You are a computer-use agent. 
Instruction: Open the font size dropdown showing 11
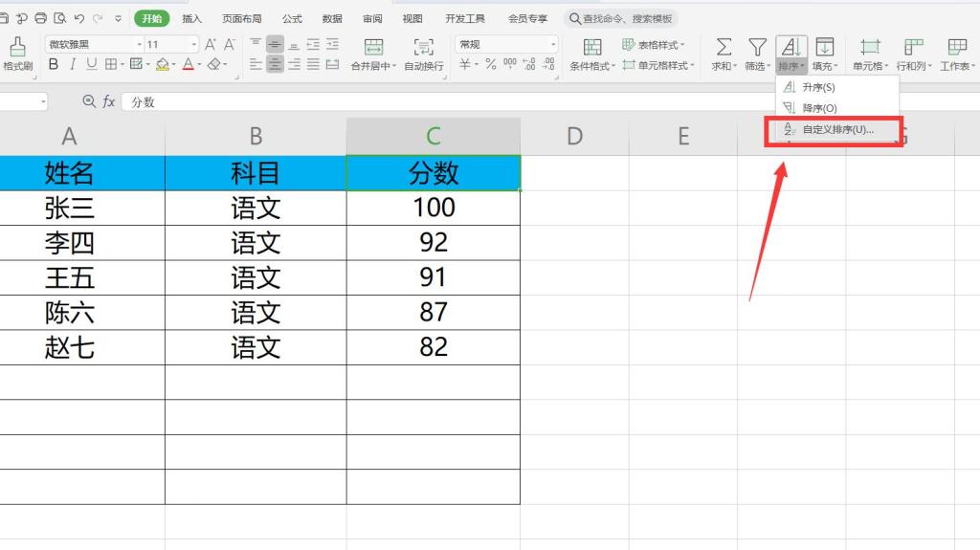[x=193, y=44]
